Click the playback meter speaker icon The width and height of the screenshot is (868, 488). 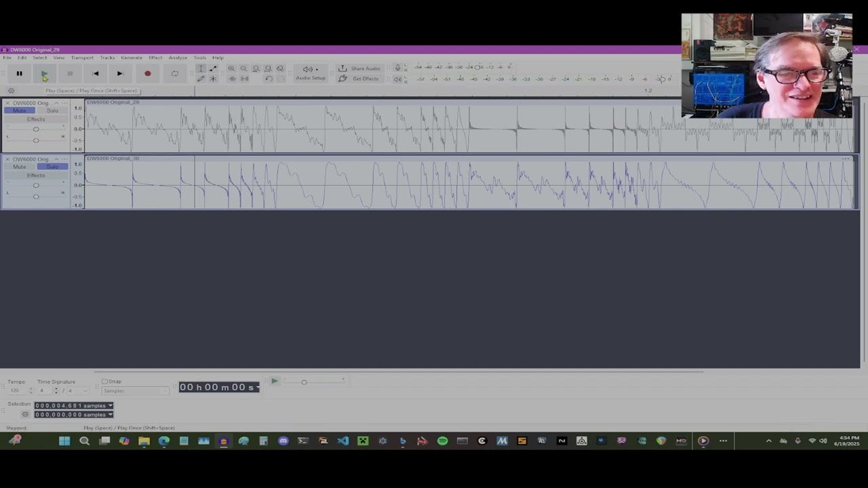pos(398,79)
